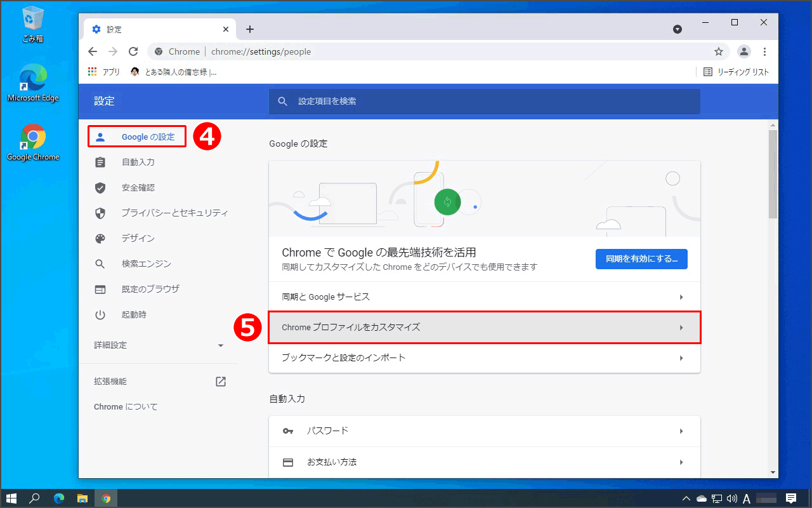The width and height of the screenshot is (812, 508).
Task: Toggle the IME input mode indicator A
Action: 747,498
